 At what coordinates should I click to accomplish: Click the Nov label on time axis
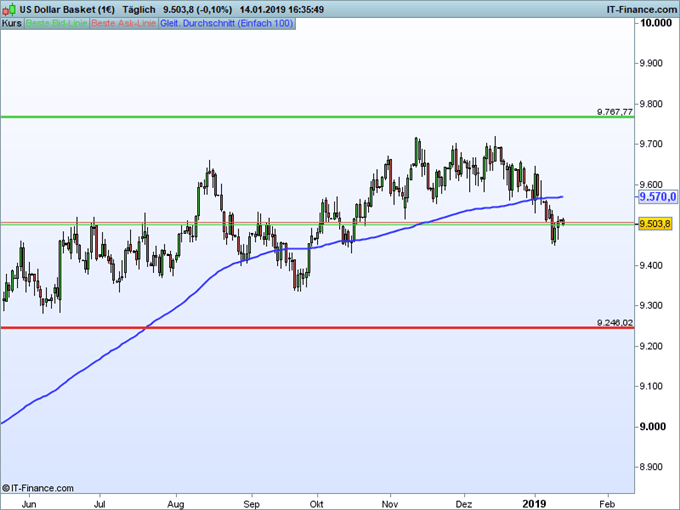tap(390, 504)
